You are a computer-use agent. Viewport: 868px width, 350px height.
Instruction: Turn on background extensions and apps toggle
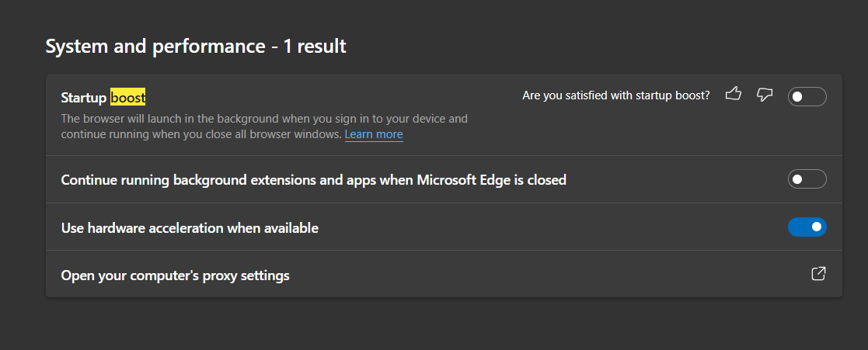click(807, 179)
